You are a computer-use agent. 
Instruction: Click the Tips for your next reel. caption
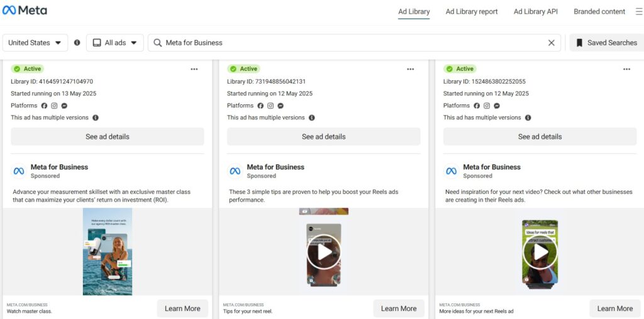[248, 311]
